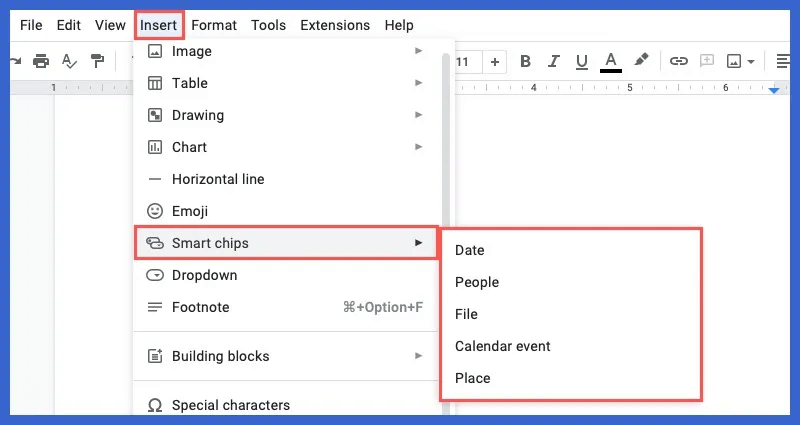
Task: Expand the Building blocks submenu arrow
Action: point(418,356)
